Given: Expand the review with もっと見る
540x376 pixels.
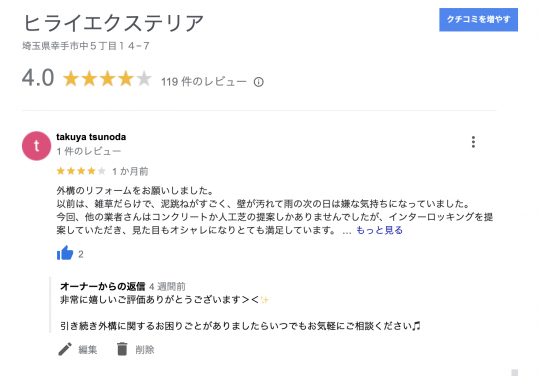Looking at the screenshot, I should point(379,230).
